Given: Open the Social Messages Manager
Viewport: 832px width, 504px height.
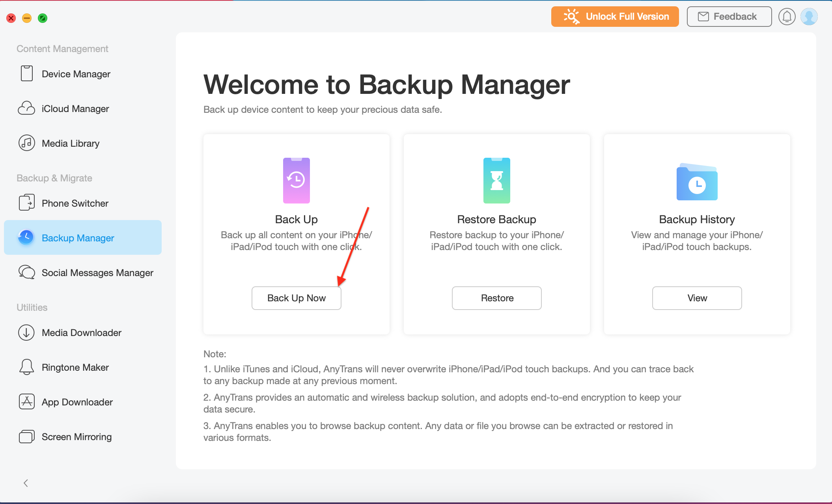Looking at the screenshot, I should point(97,273).
